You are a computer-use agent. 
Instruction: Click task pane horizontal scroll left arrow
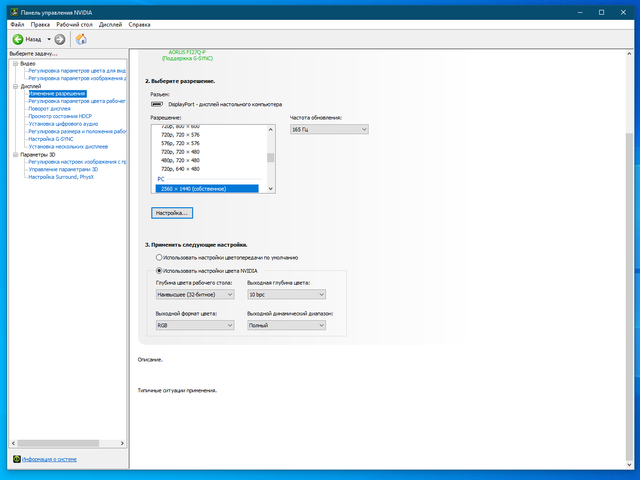[x=13, y=443]
